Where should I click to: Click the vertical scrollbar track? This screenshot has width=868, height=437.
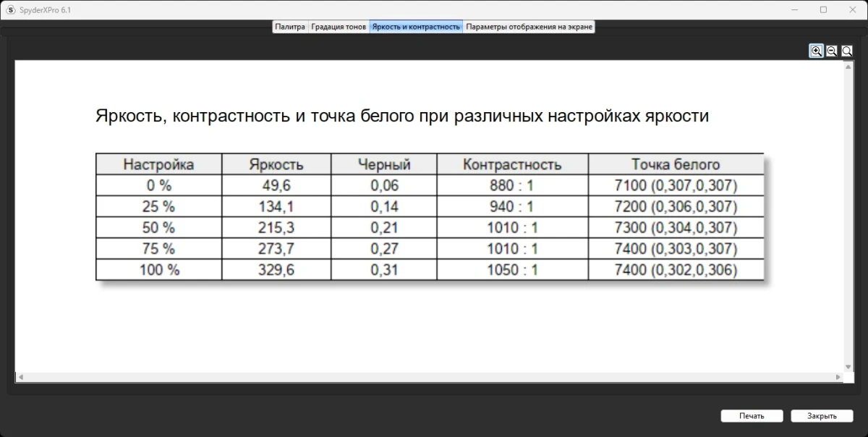pos(847,217)
